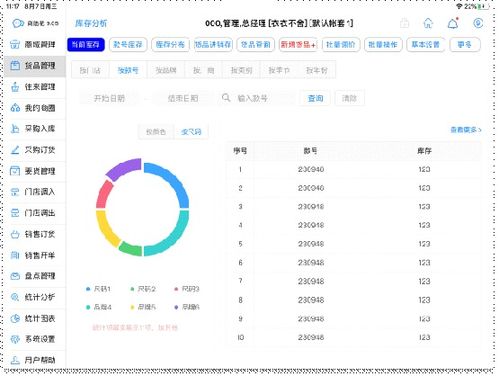Open the 货品查询 button

(x=255, y=45)
